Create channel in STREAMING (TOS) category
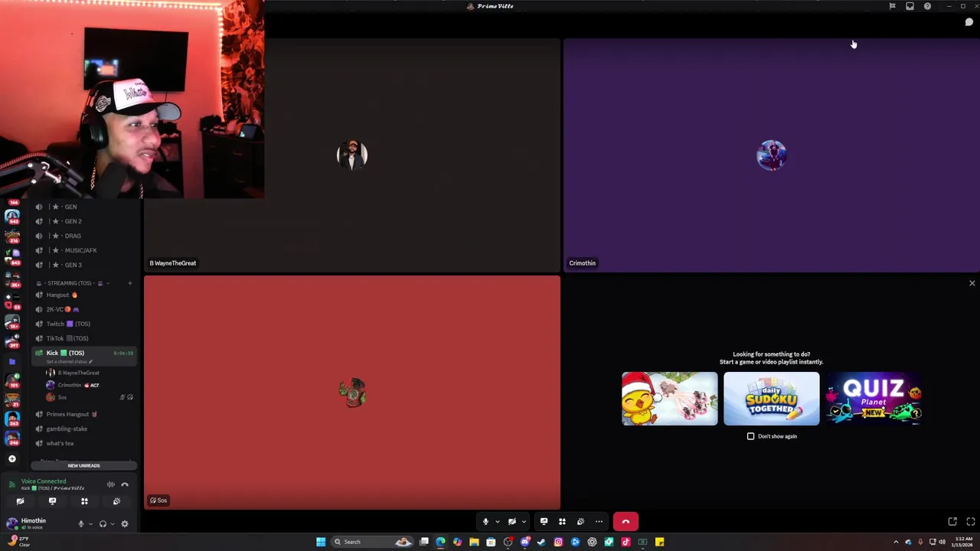The width and height of the screenshot is (980, 551). pos(129,283)
